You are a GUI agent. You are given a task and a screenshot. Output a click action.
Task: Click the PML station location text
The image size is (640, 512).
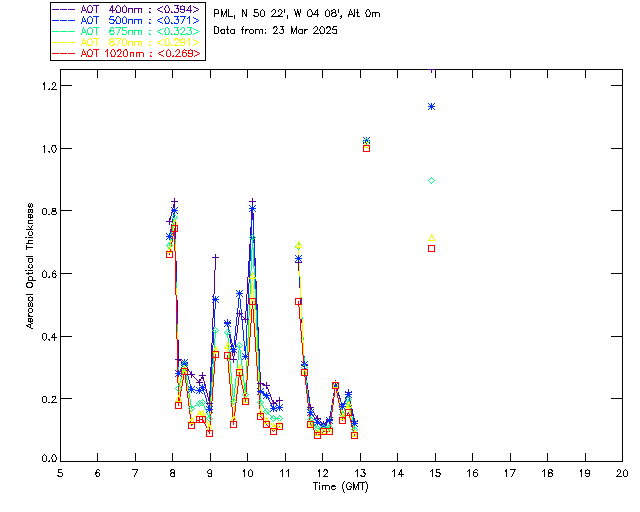pyautogui.click(x=297, y=14)
